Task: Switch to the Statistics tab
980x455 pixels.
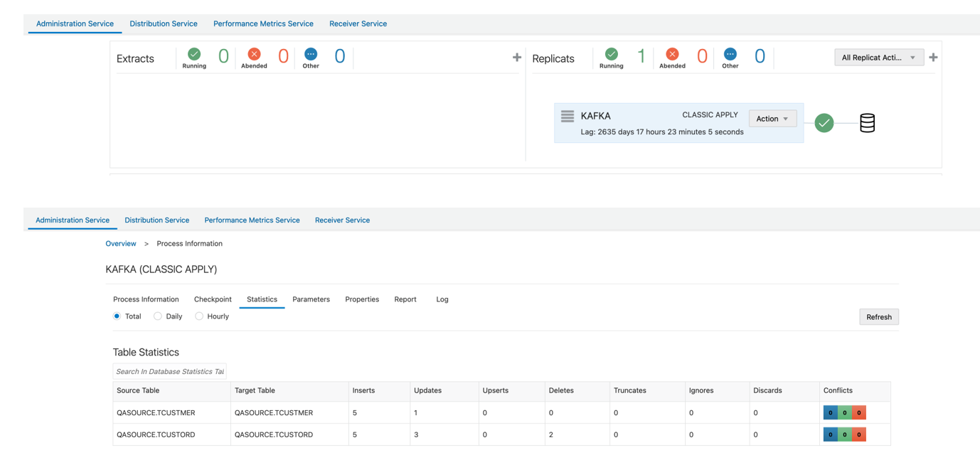Action: [x=262, y=299]
